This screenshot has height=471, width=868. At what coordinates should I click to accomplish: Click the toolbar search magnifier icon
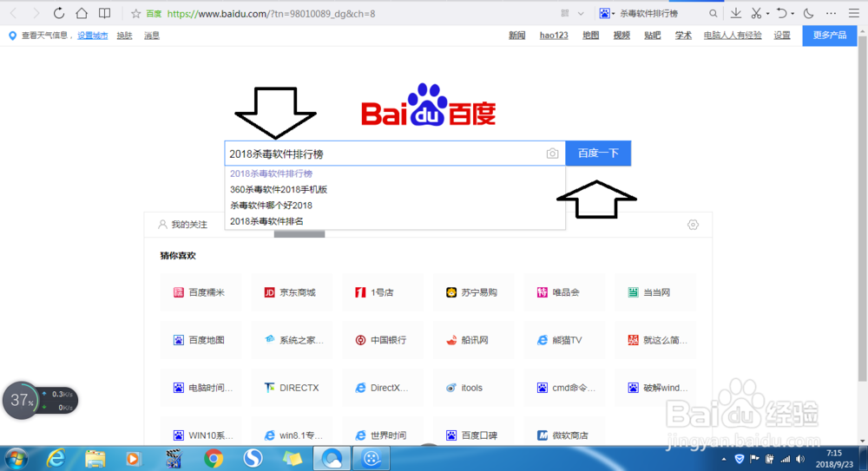pos(713,13)
